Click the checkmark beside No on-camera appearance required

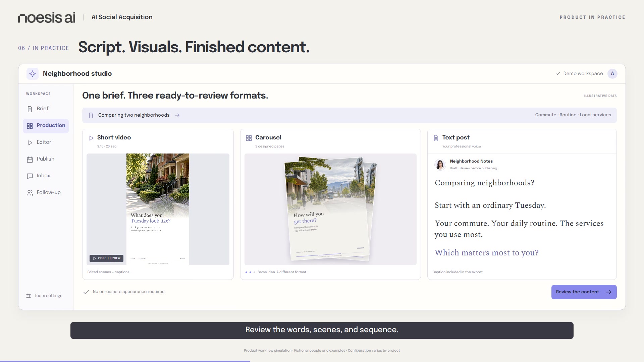click(86, 292)
